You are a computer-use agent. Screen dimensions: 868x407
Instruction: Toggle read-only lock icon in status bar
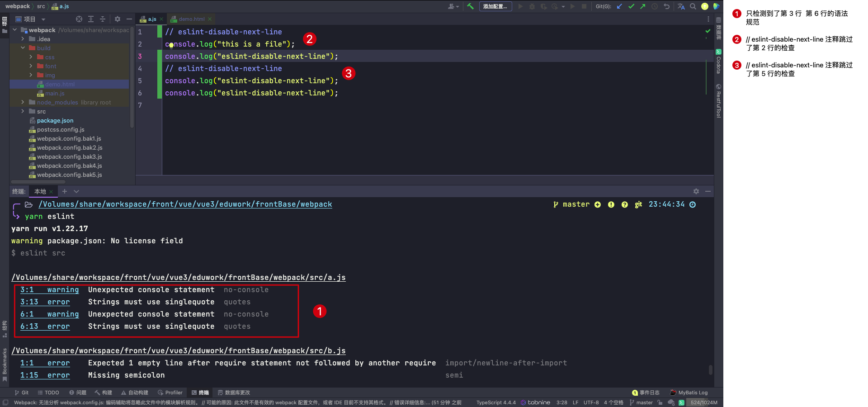tap(660, 402)
